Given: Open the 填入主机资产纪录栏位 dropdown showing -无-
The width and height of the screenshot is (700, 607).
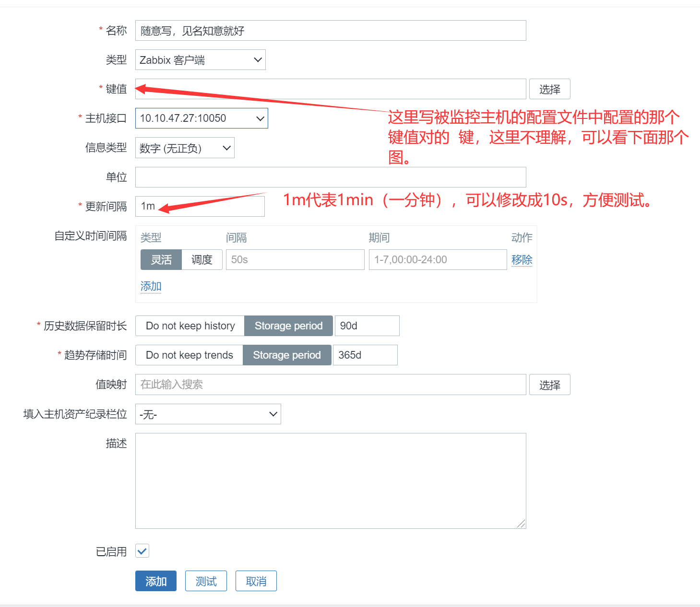Looking at the screenshot, I should click(x=207, y=414).
